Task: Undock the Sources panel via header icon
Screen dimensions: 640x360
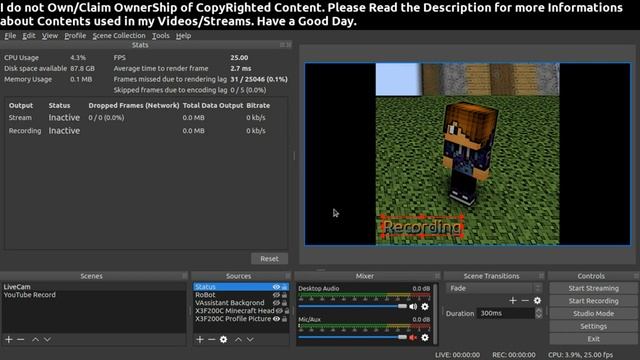Action: pos(288,276)
